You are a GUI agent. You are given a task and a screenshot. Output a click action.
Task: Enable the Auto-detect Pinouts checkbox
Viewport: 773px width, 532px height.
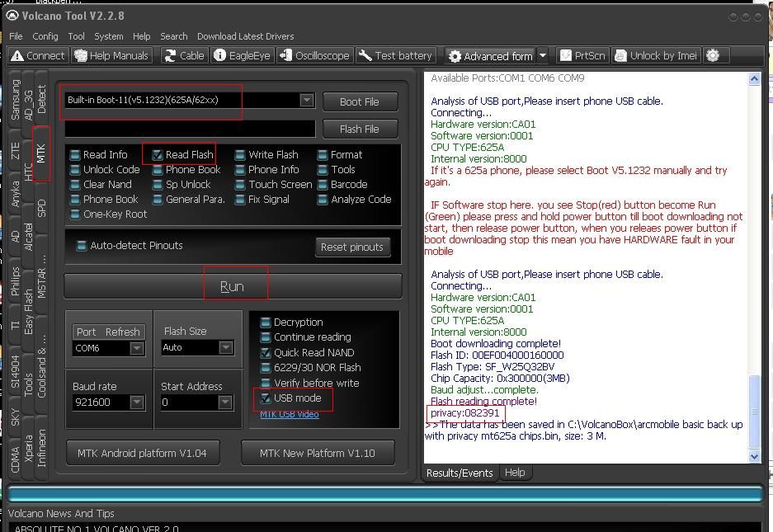pos(82,246)
